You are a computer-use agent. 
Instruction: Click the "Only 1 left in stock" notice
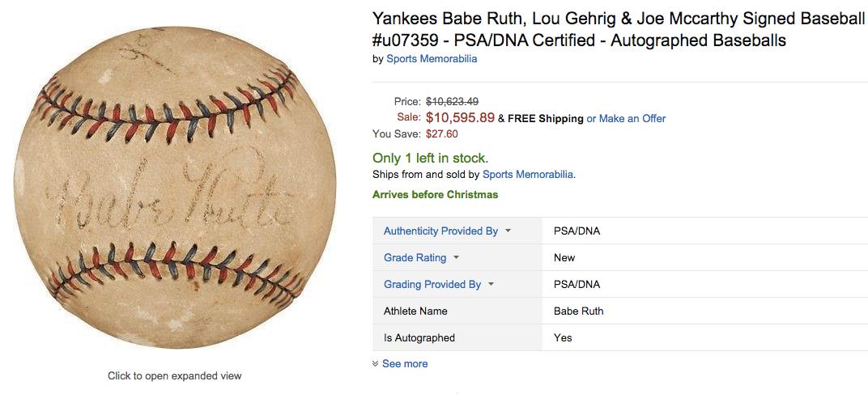(430, 159)
